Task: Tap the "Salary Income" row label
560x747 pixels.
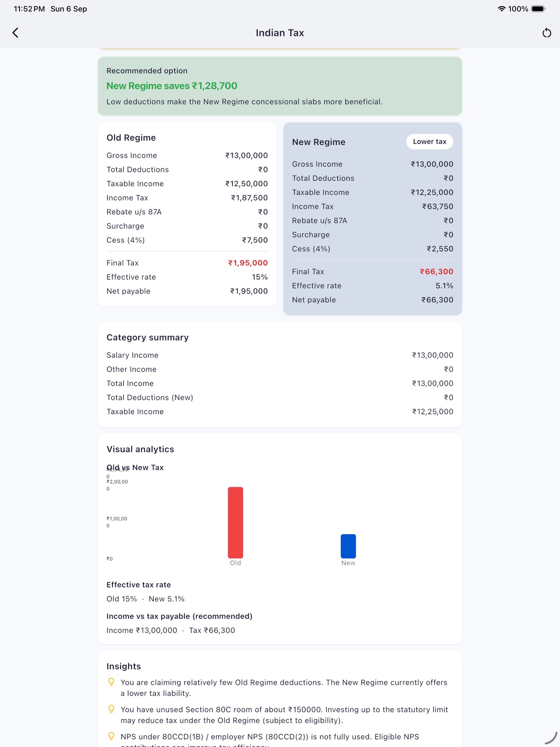Action: pos(132,355)
